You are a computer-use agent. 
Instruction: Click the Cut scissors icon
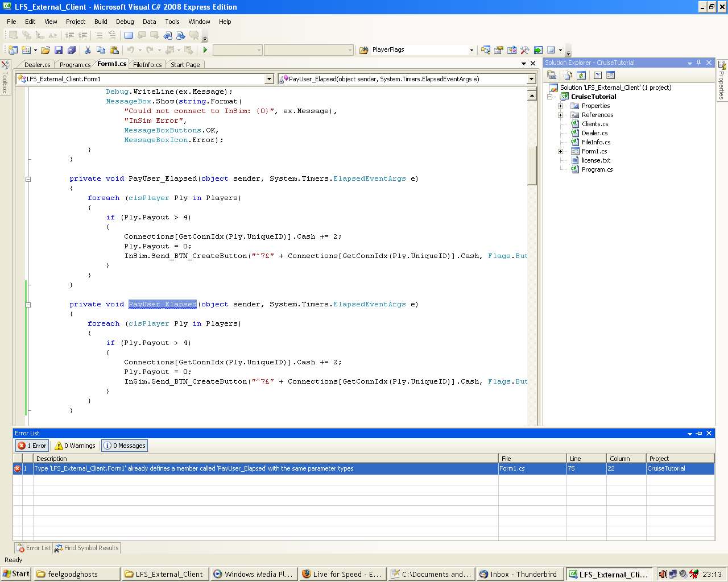(88, 50)
